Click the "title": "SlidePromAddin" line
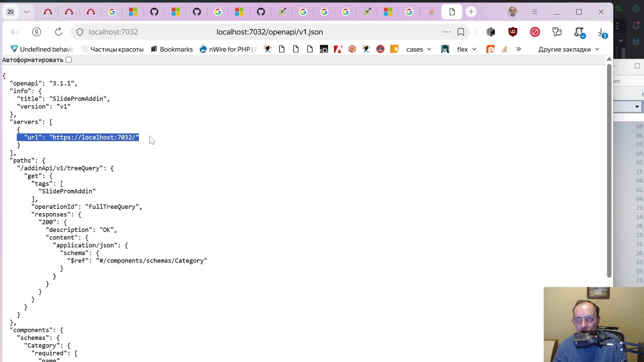 (63, 99)
